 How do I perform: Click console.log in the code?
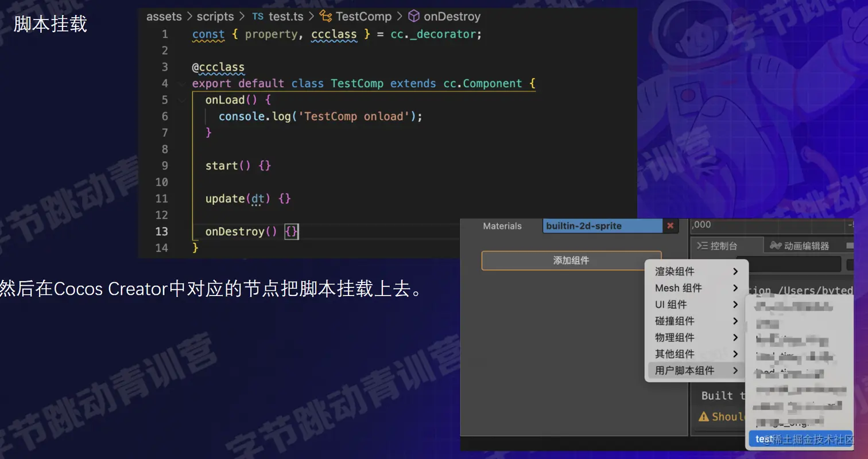click(x=255, y=116)
